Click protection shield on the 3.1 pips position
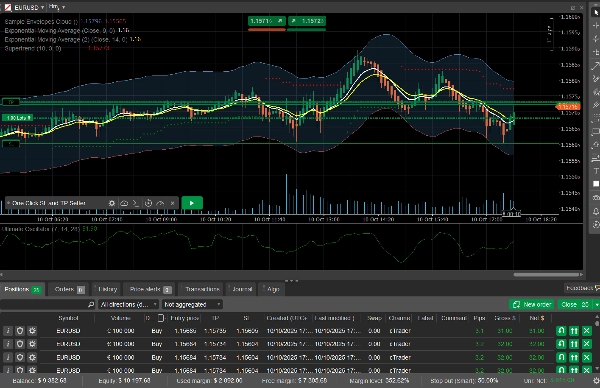The height and width of the screenshot is (388, 600). 20,331
